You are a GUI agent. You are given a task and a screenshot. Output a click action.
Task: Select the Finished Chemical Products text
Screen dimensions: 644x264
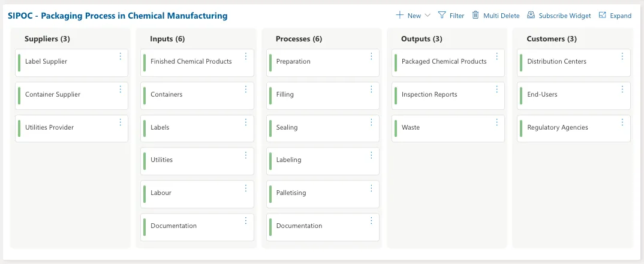191,62
